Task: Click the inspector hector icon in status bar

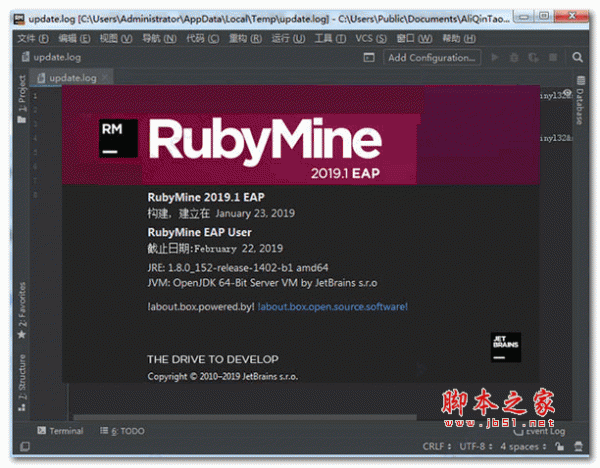Action: tap(579, 446)
